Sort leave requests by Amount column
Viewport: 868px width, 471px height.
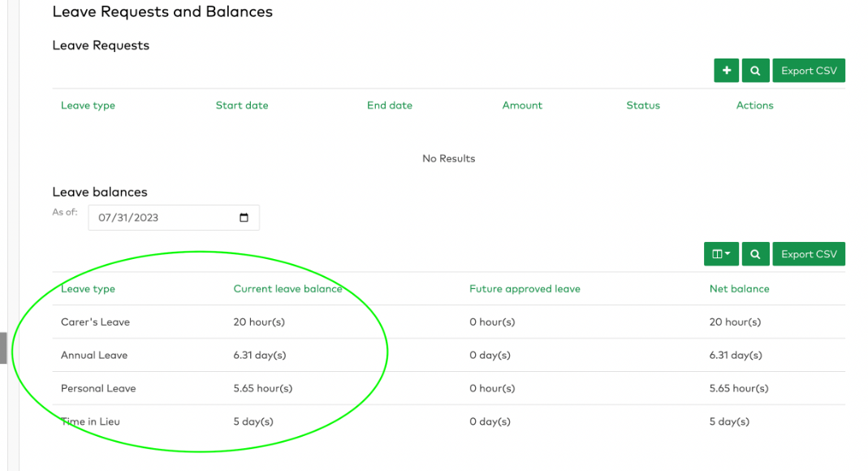(522, 105)
